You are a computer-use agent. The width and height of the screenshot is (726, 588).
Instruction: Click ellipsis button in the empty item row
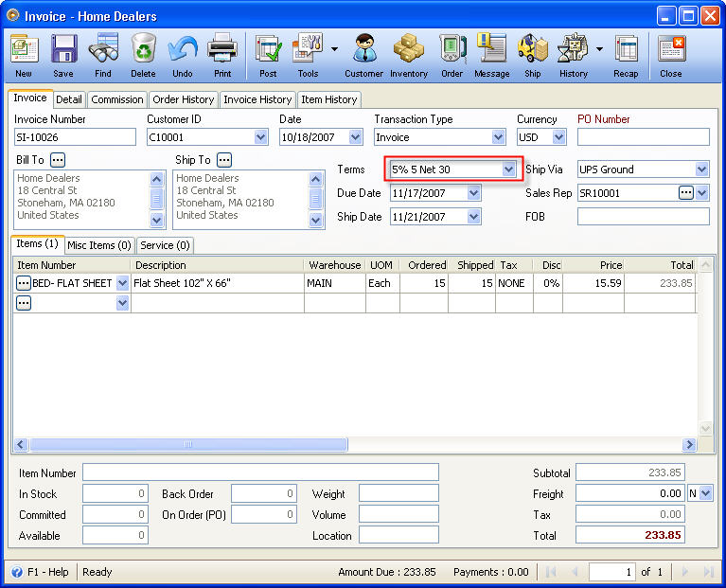click(x=24, y=303)
